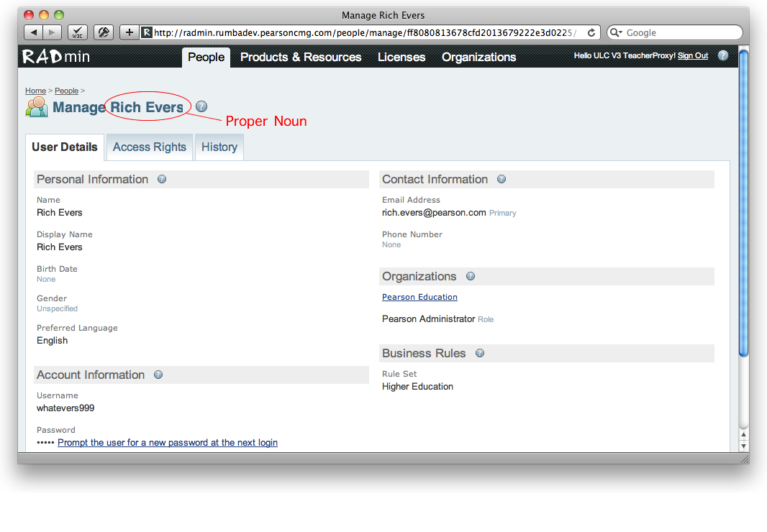Switch to the Access Rights tab

click(x=150, y=147)
